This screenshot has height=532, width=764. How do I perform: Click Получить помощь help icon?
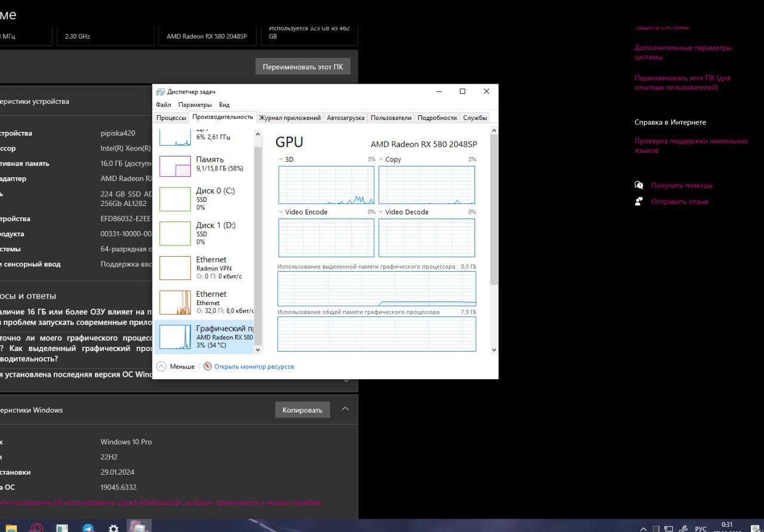click(639, 186)
